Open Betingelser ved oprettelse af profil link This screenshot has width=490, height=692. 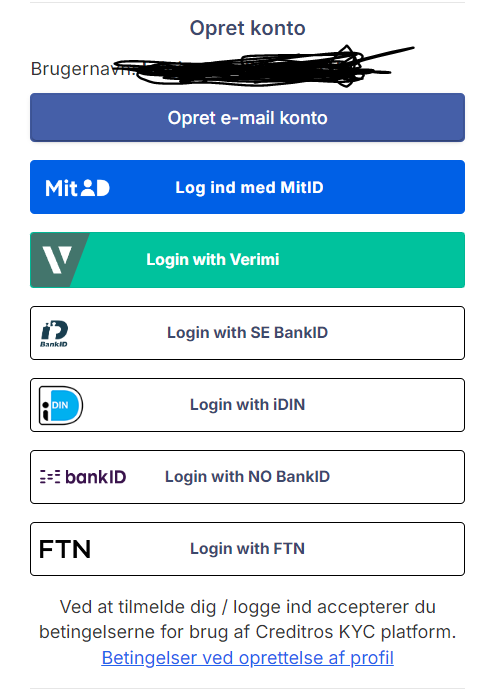[x=247, y=658]
